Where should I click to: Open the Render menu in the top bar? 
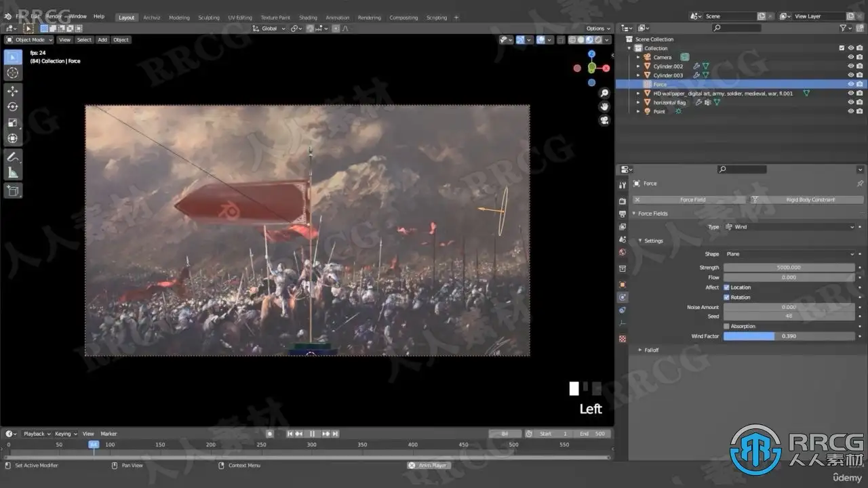click(x=54, y=16)
